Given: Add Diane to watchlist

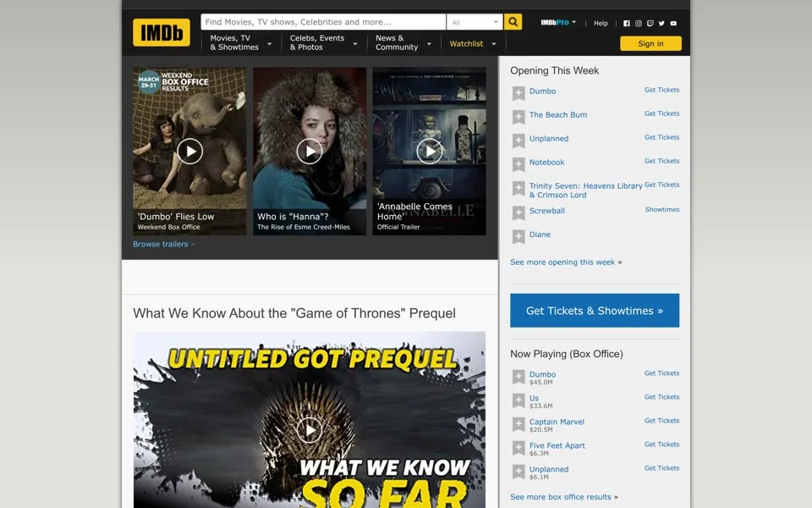Looking at the screenshot, I should (x=518, y=237).
